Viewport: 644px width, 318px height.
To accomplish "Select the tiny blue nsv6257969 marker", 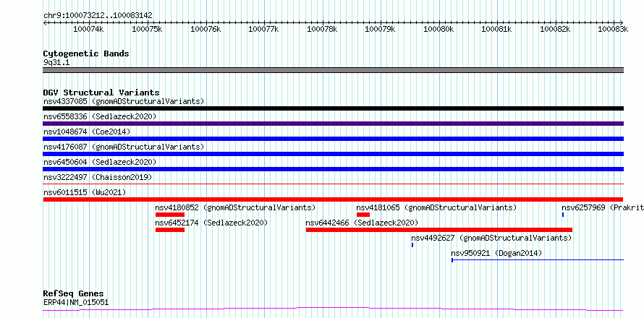I will 563,215.
